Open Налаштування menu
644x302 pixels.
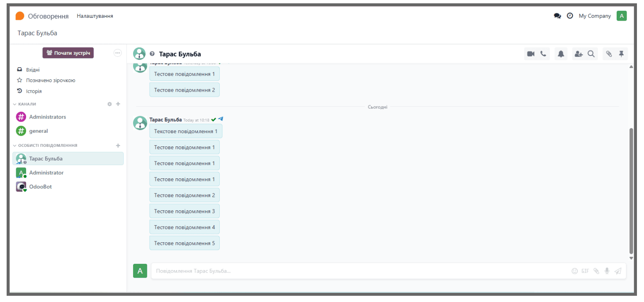coord(95,16)
